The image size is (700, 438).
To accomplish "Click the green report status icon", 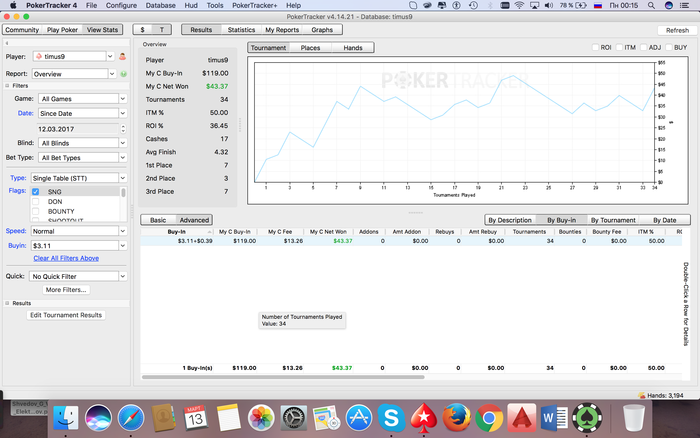I will (124, 74).
